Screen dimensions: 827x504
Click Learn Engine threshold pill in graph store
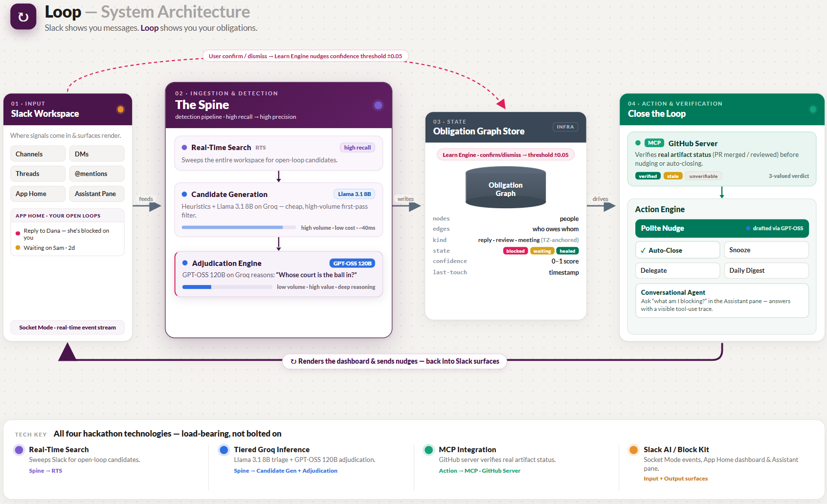click(506, 155)
